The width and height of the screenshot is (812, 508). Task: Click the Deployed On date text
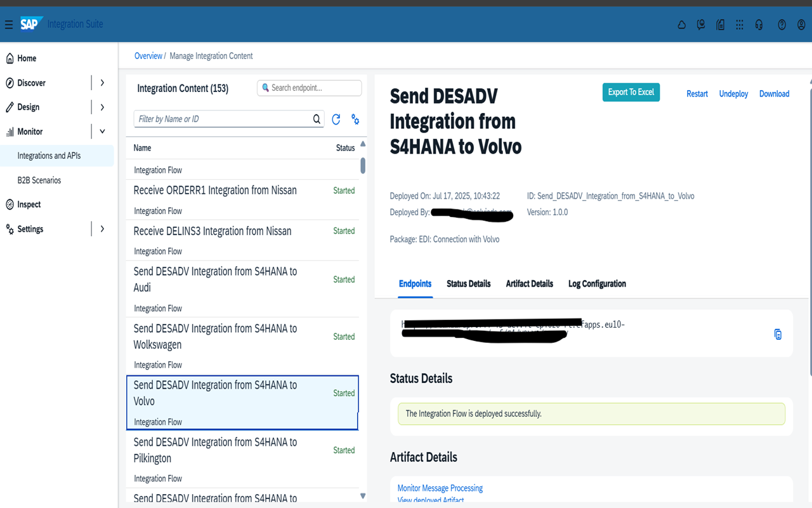445,196
